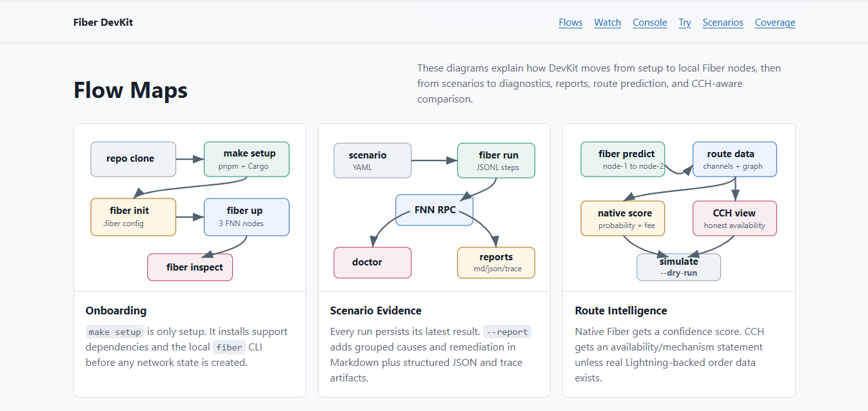868x411 pixels.
Task: Click '3 FNN nodes' subtitle text
Action: click(241, 224)
